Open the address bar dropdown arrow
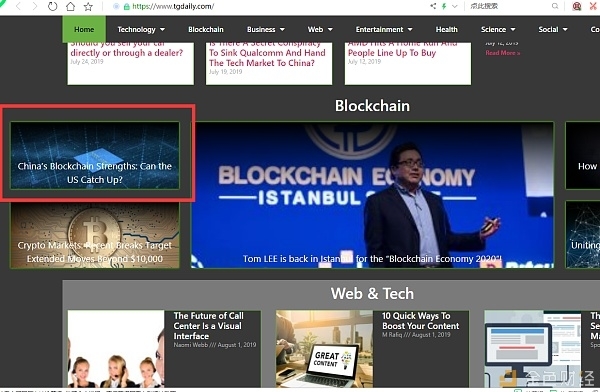Image resolution: width=600 pixels, height=392 pixels. pos(455,6)
